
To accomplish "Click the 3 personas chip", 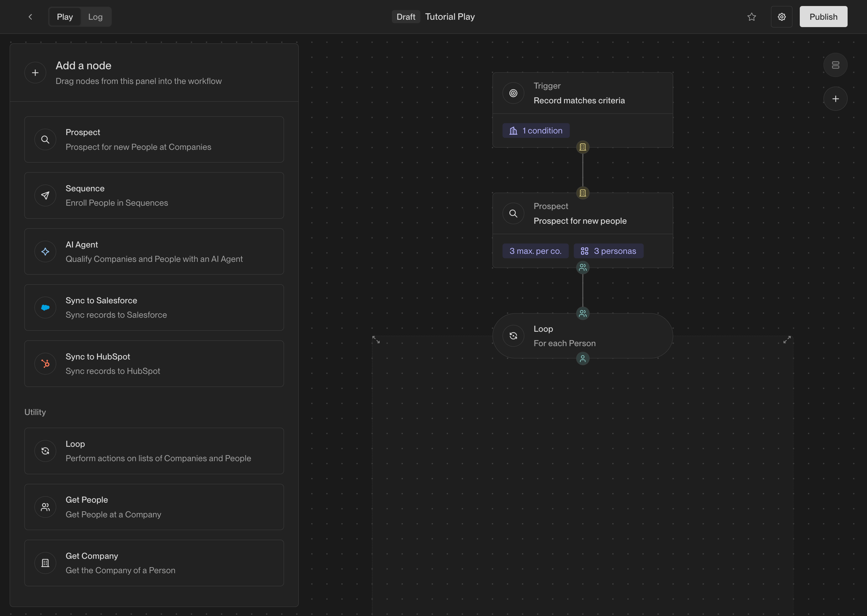I will 608,251.
